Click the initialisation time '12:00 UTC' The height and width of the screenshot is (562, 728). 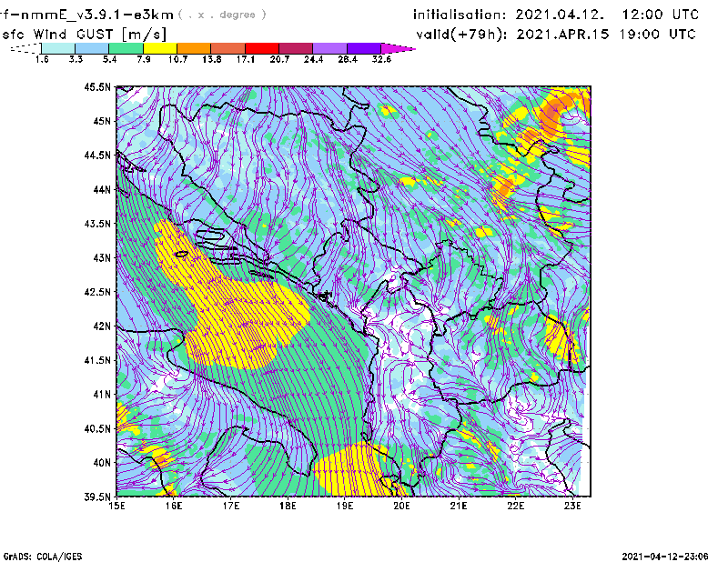coord(661,15)
